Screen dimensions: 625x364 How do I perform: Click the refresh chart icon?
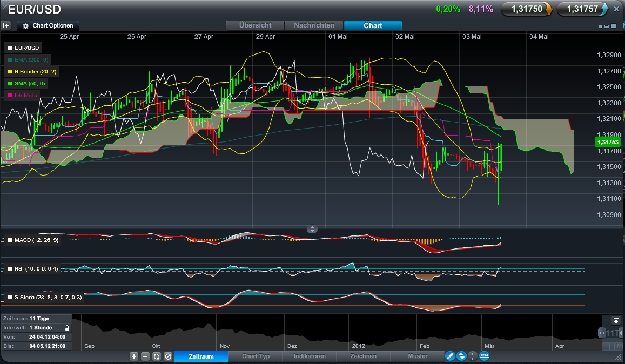[x=157, y=356]
